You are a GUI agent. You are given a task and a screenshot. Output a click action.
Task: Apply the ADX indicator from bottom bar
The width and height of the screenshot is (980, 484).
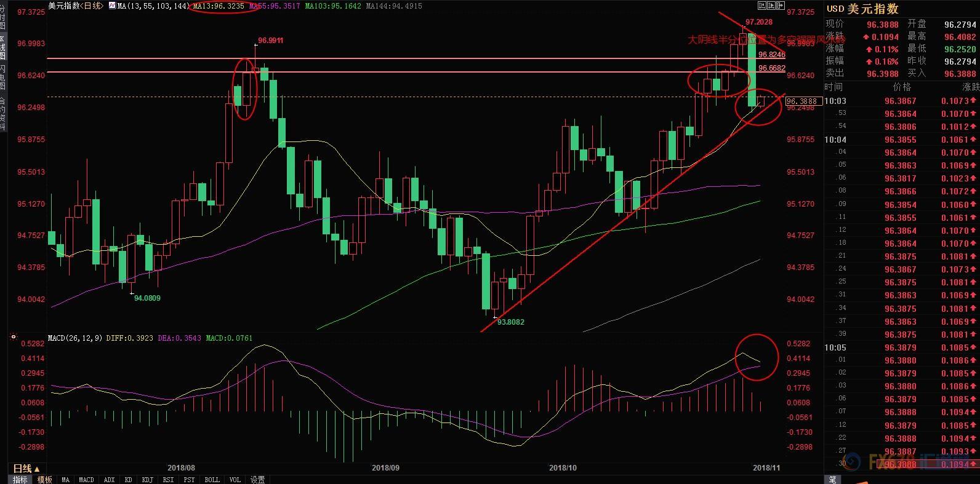(x=109, y=480)
